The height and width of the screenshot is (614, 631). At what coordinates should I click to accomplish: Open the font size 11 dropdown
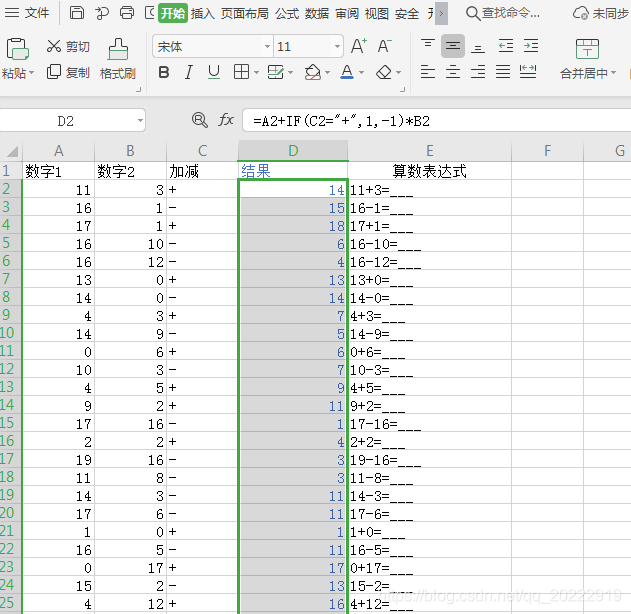[x=337, y=47]
